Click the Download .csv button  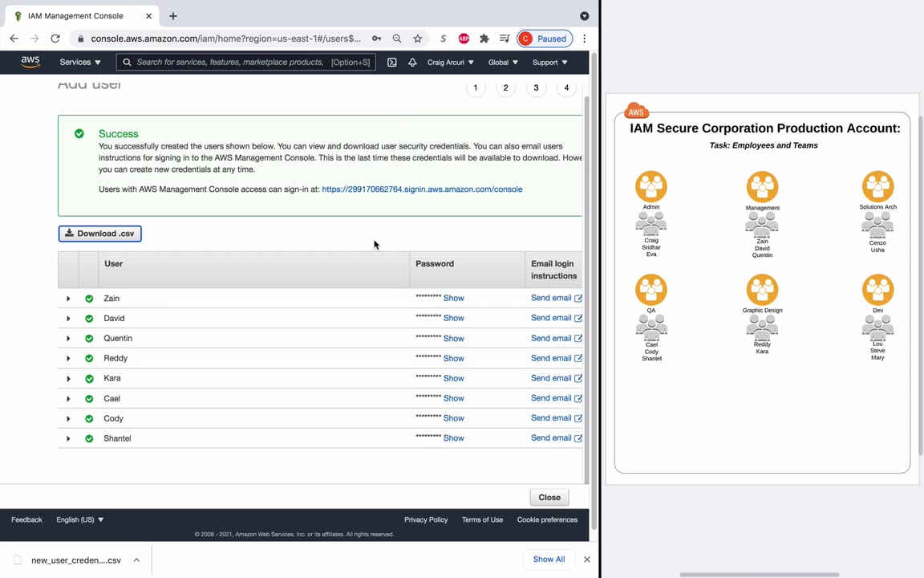pyautogui.click(x=99, y=234)
